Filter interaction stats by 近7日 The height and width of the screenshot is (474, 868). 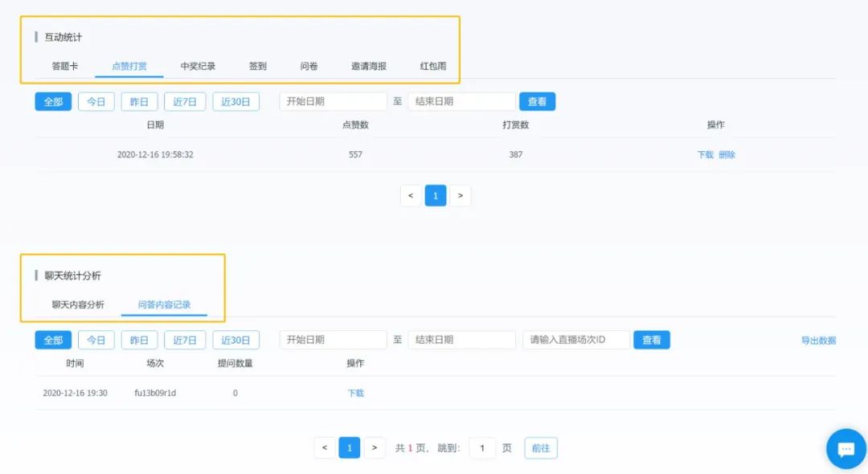[185, 102]
